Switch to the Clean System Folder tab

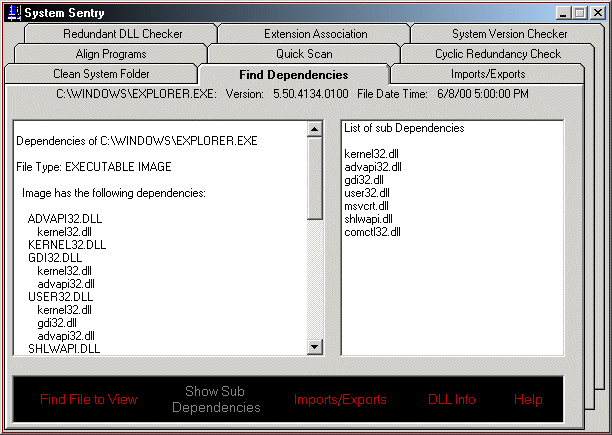click(101, 75)
